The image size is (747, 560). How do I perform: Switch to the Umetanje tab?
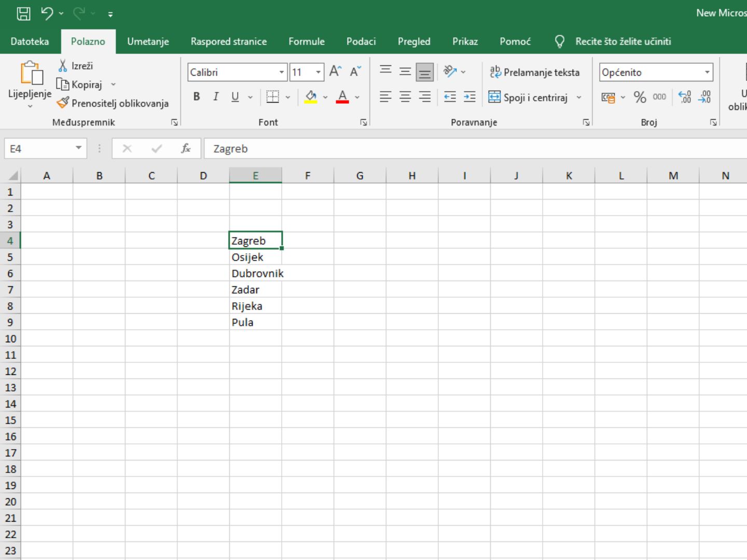click(148, 41)
